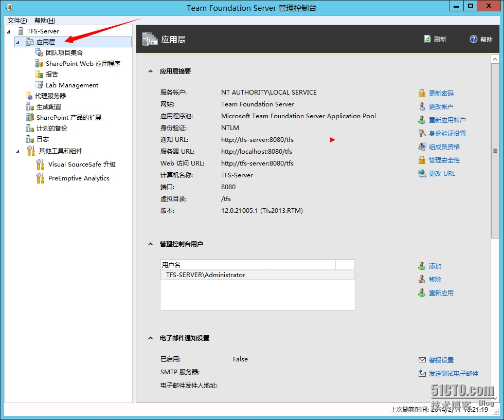Collapse the TFS-Server tree node
Screen dimensions: 504x420
tap(8, 31)
